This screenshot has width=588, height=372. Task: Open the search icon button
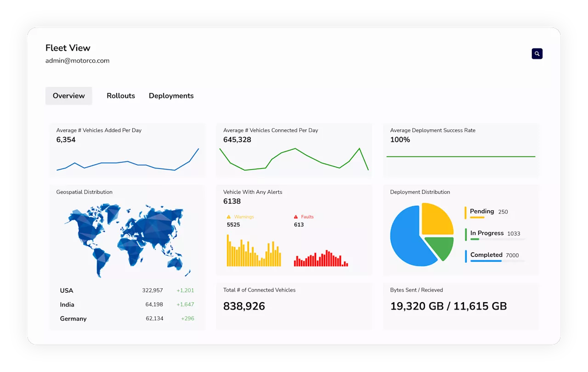click(x=537, y=54)
